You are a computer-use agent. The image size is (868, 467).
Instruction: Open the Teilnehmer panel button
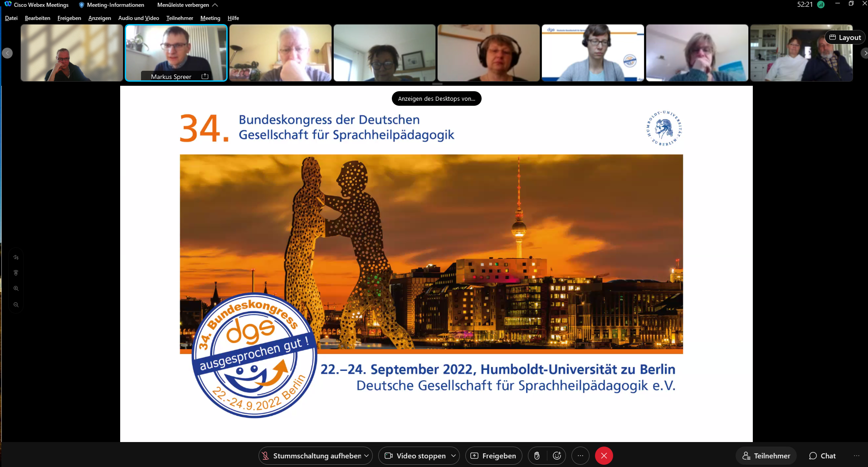click(766, 456)
